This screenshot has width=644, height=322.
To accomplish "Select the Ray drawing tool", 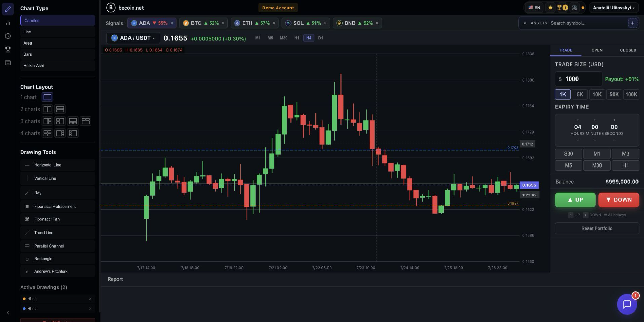I will [58, 193].
